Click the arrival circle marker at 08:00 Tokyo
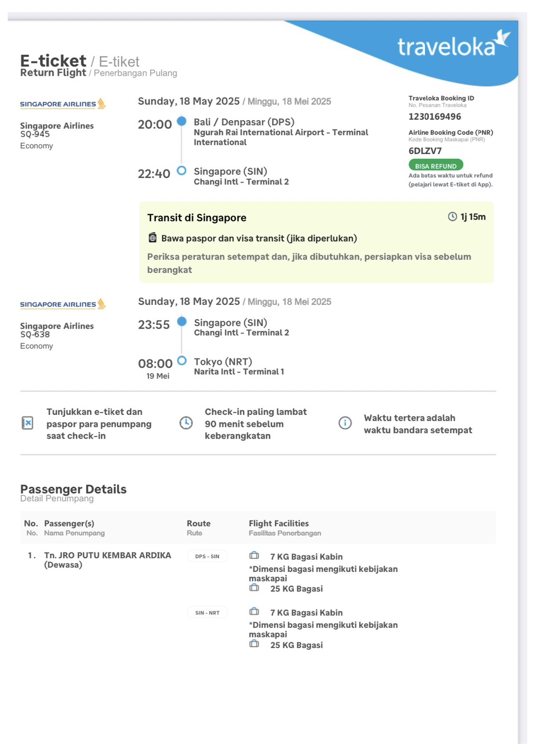Image resolution: width=535 pixels, height=756 pixels. pyautogui.click(x=182, y=360)
